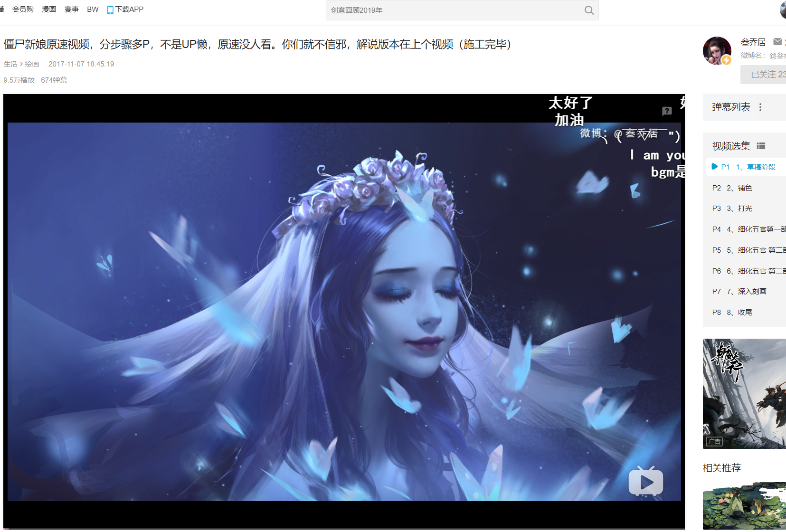
Task: Click the 已关注 follow button
Action: [763, 74]
